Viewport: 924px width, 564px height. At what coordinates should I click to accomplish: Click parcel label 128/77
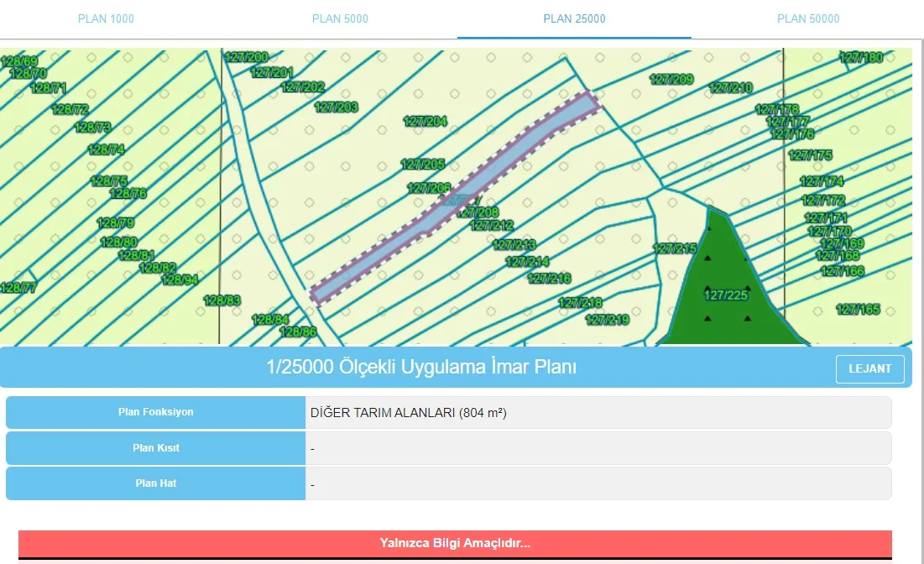pos(18,288)
